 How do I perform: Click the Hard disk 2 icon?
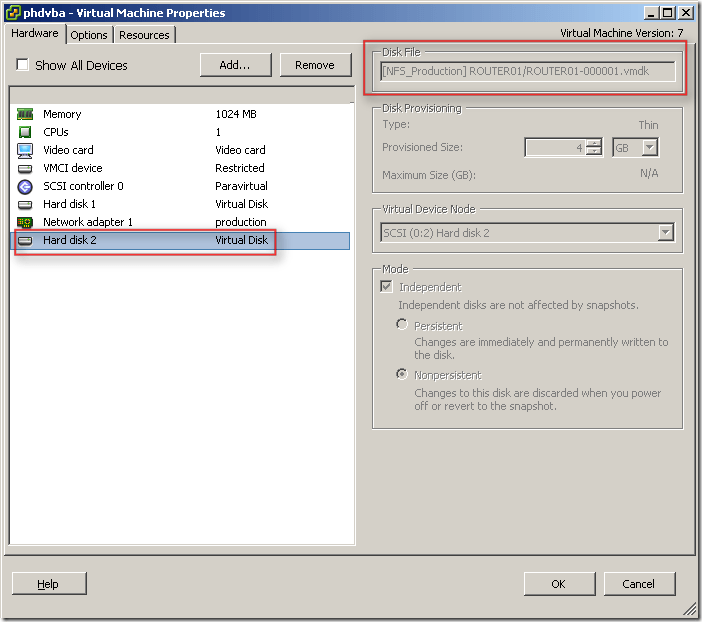coord(25,240)
